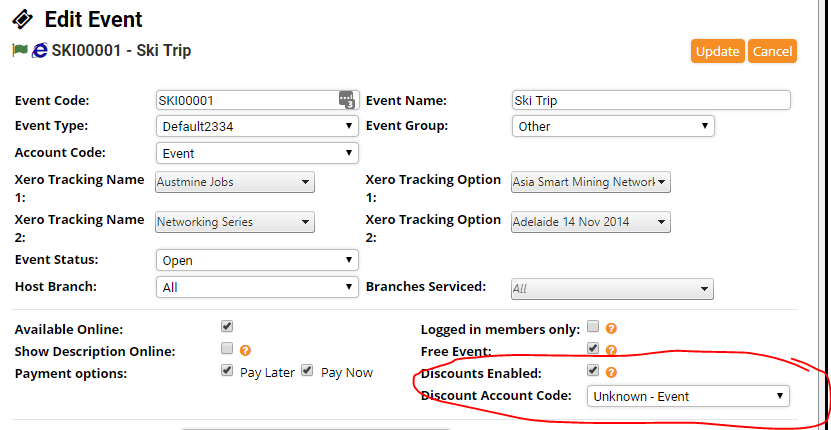Click the Event Name text field

pyautogui.click(x=650, y=100)
